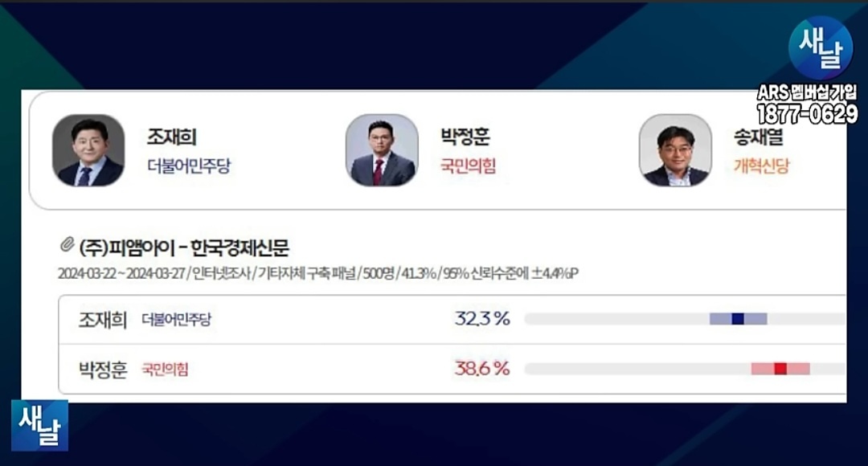Select candidate name 박정훈 in header
Image resolution: width=868 pixels, height=466 pixels.
465,137
